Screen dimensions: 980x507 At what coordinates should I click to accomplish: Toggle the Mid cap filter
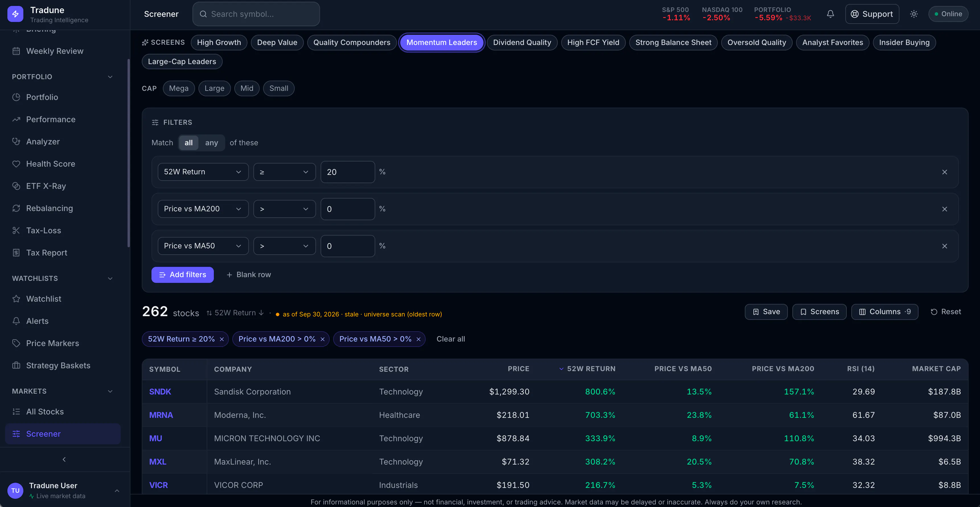click(x=247, y=88)
